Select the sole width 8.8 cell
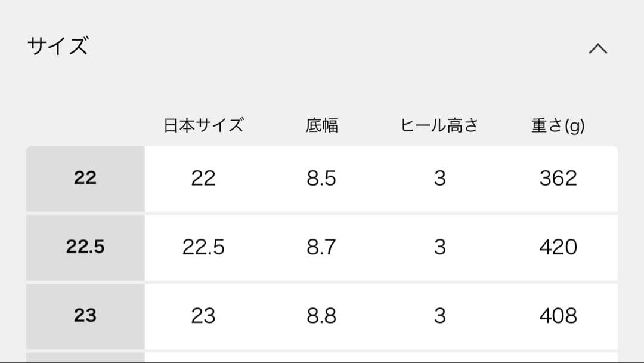The width and height of the screenshot is (644, 363). 323,315
